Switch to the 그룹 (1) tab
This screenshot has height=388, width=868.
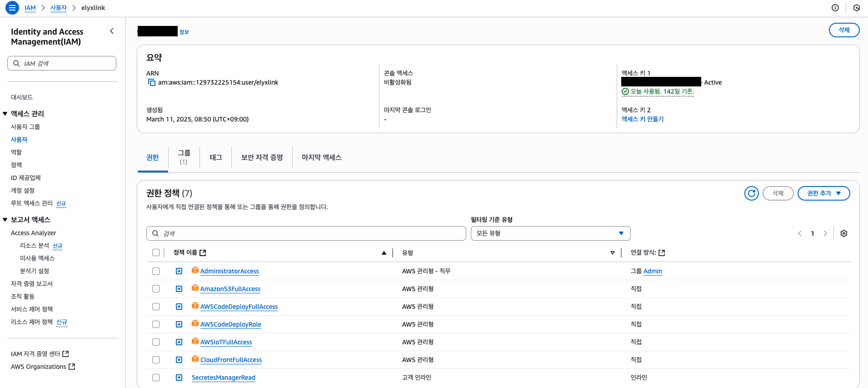pyautogui.click(x=184, y=157)
